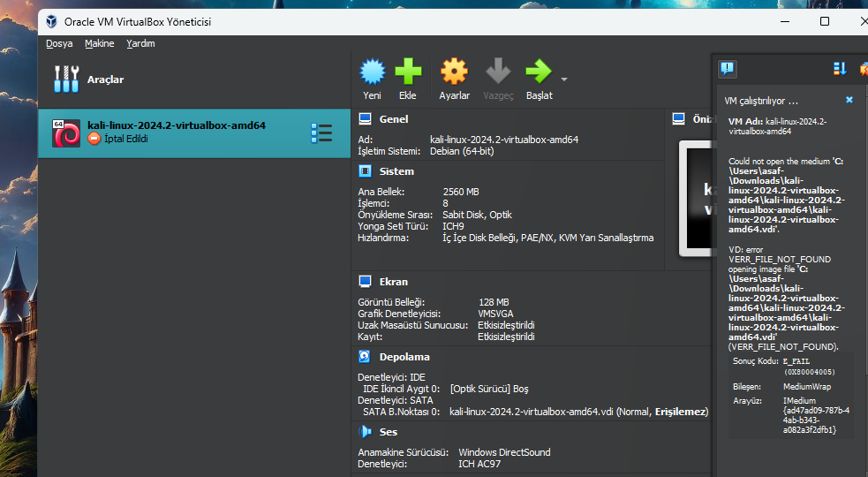Close the VM çalıştırılıyor error notification
The height and width of the screenshot is (477, 868).
click(849, 100)
